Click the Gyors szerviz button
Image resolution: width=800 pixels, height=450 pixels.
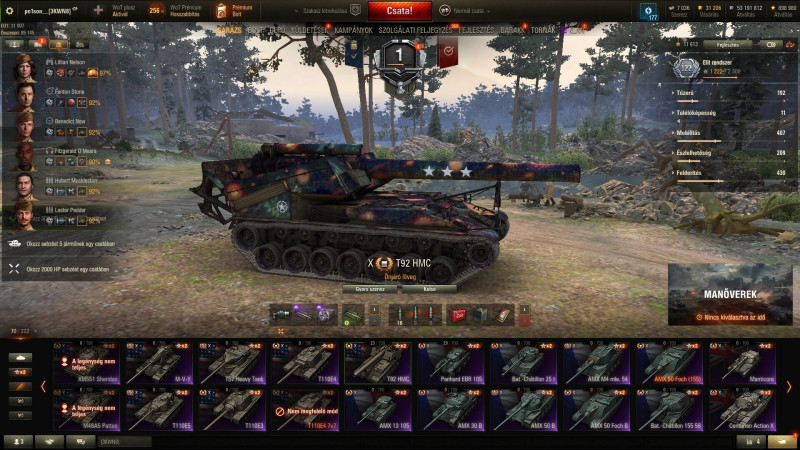point(370,289)
